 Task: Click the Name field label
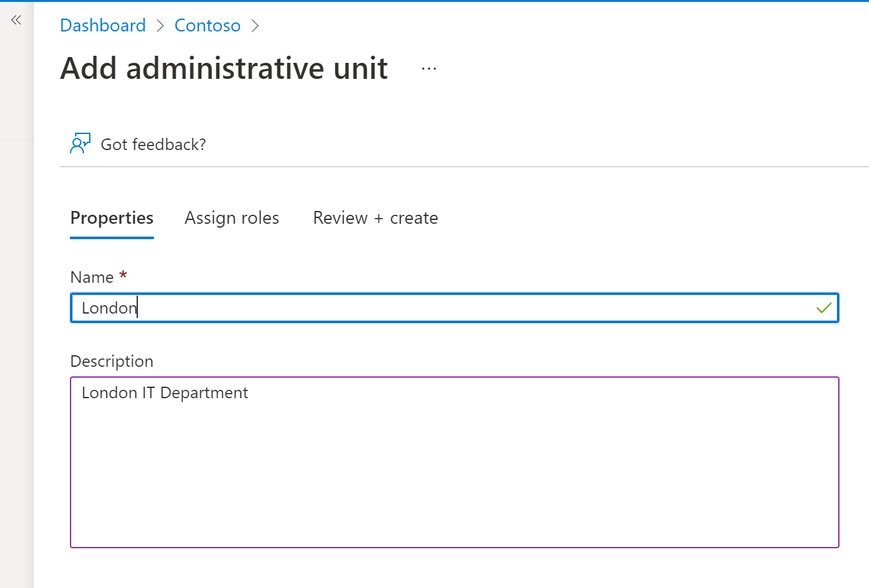tap(92, 277)
